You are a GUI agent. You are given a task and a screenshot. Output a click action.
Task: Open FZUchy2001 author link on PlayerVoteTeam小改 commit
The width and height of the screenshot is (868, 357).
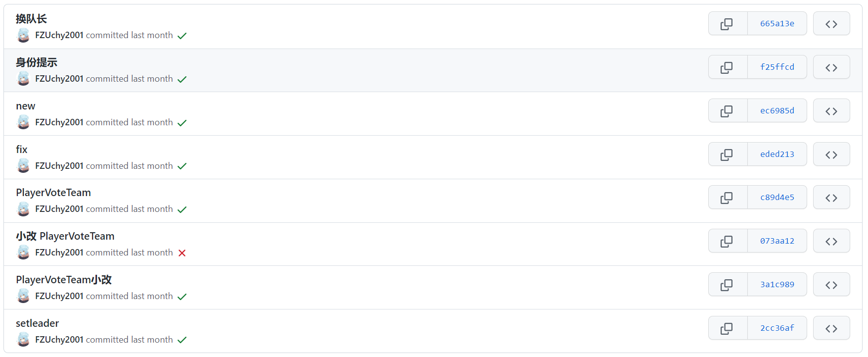pyautogui.click(x=59, y=296)
